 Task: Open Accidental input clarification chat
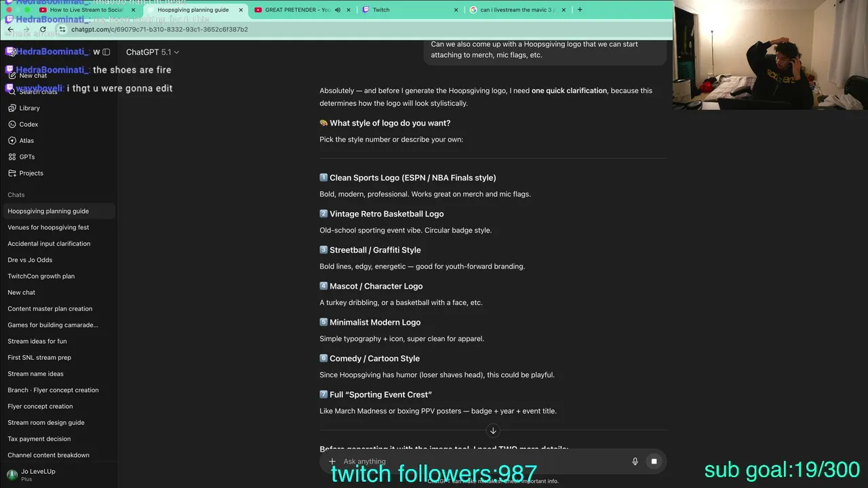(59, 243)
